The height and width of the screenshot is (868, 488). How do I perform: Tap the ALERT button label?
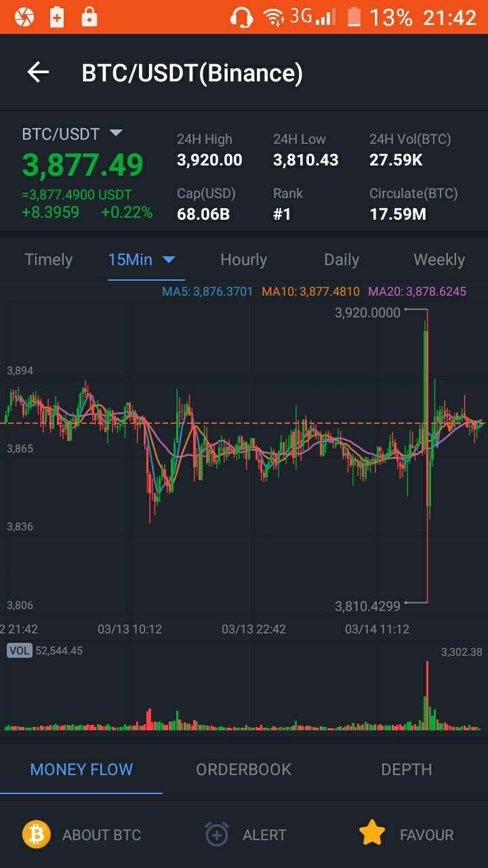(264, 835)
